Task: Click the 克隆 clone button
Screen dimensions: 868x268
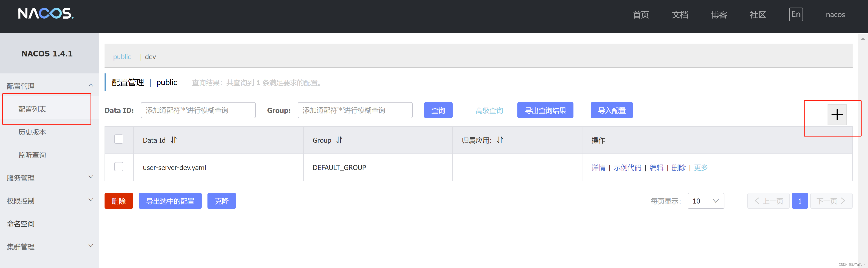Action: [221, 201]
